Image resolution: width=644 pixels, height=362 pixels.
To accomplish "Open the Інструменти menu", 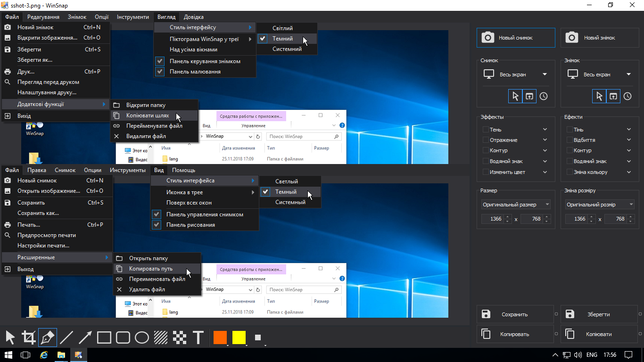I will click(133, 17).
